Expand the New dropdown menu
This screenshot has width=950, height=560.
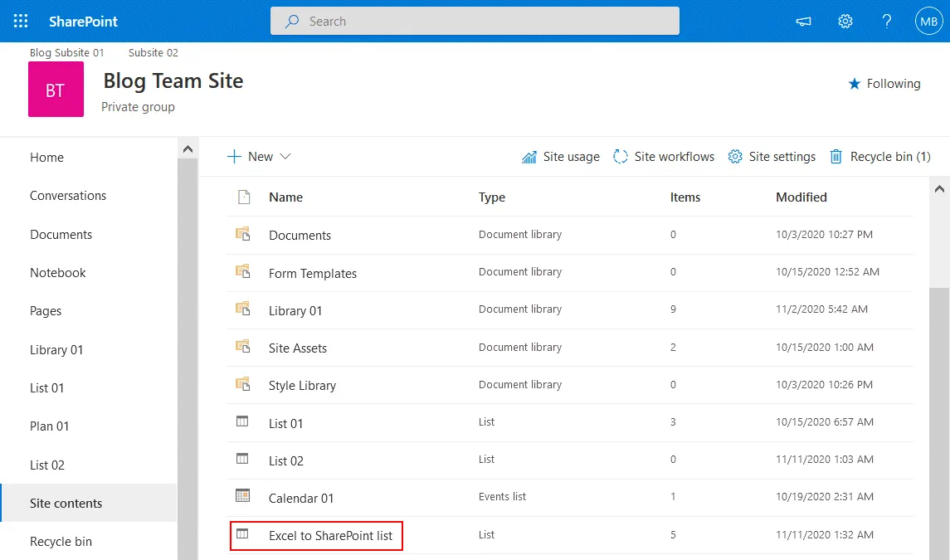pos(259,157)
